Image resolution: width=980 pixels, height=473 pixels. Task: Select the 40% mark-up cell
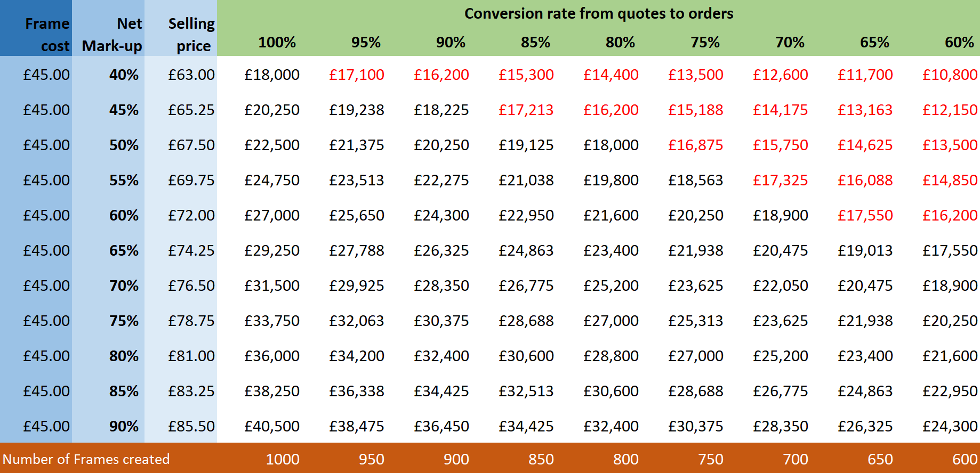click(x=124, y=75)
